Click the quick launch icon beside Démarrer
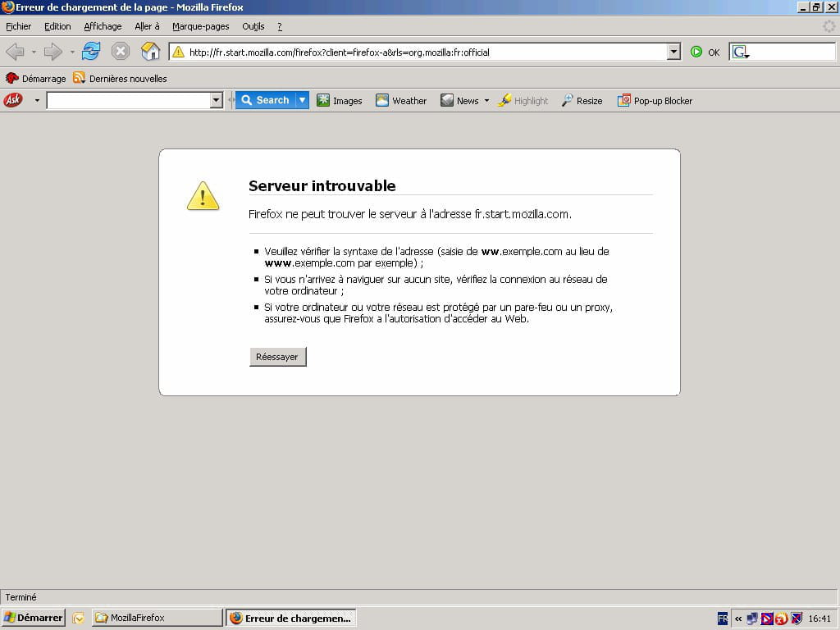 pos(78,619)
